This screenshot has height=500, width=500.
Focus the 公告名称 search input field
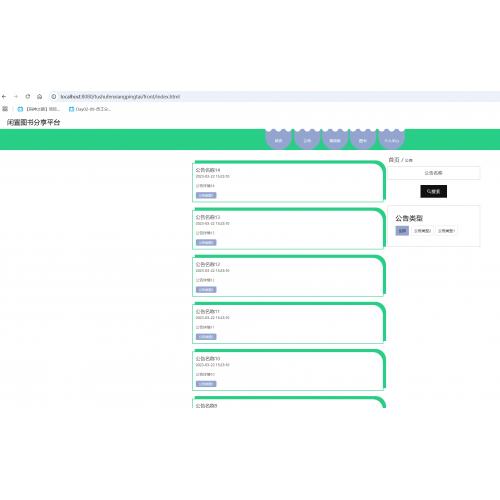[x=433, y=173]
